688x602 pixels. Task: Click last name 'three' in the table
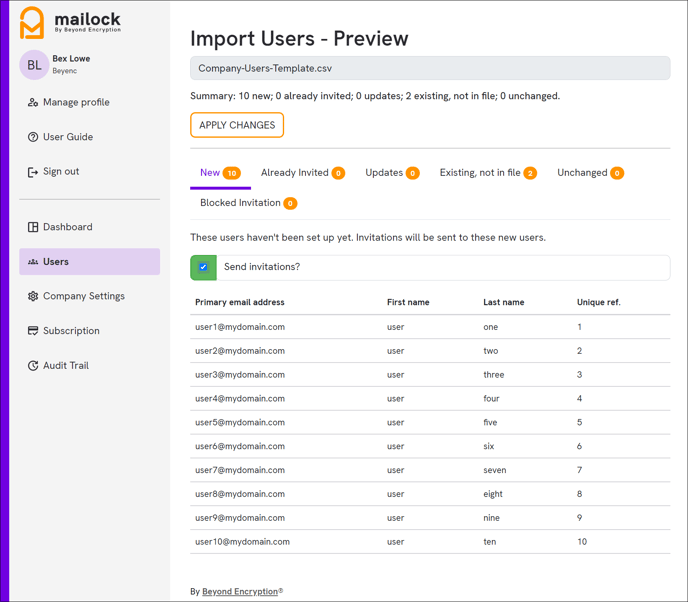tap(494, 375)
